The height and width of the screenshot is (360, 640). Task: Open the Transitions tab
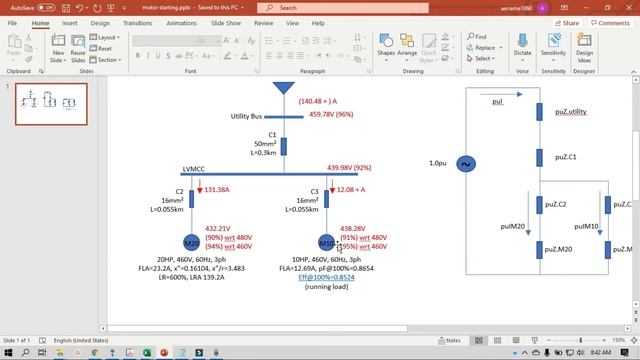[138, 23]
